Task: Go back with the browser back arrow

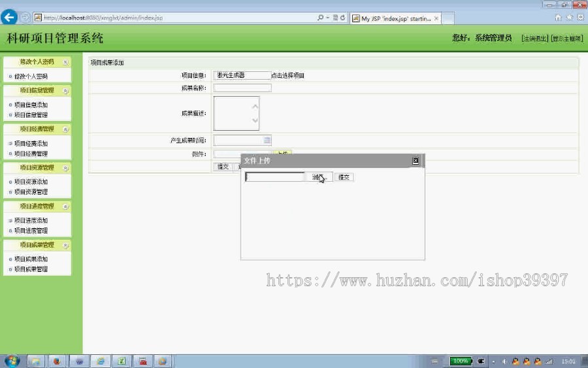Action: 9,17
